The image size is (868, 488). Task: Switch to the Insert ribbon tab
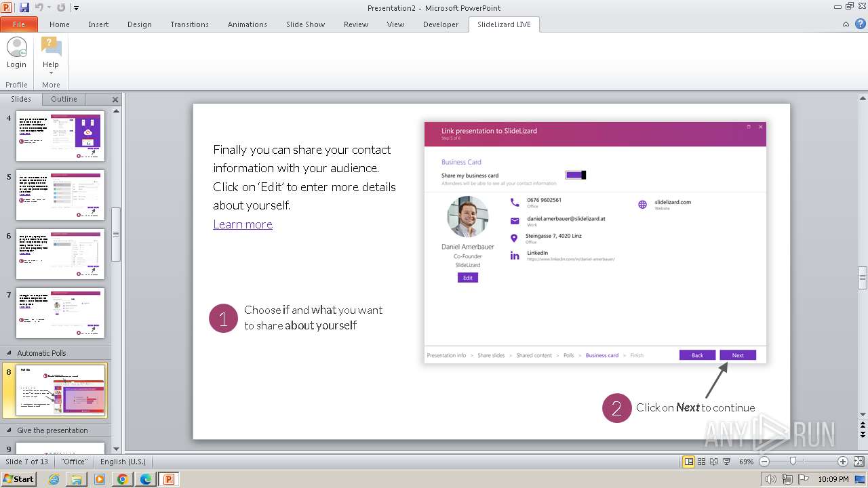point(98,24)
